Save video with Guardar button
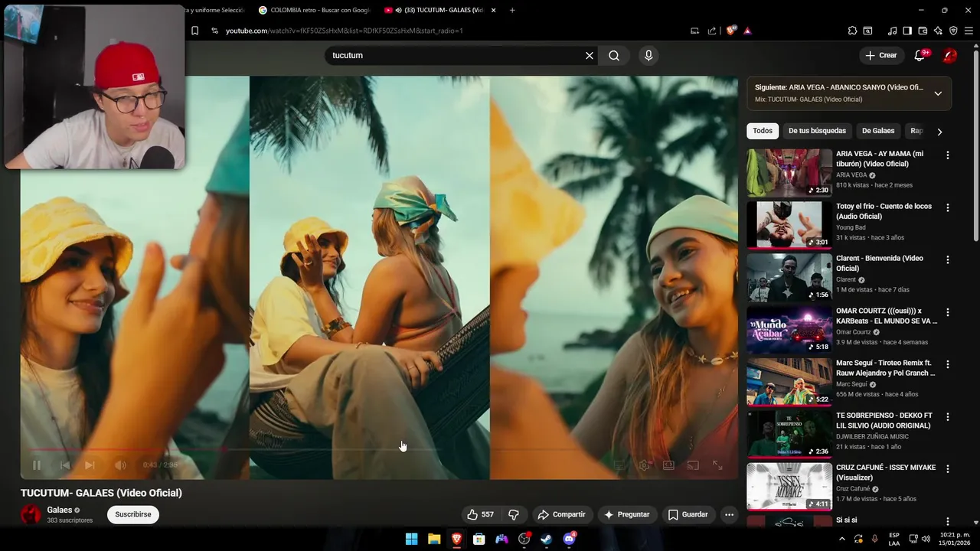The width and height of the screenshot is (980, 551). [x=688, y=514]
